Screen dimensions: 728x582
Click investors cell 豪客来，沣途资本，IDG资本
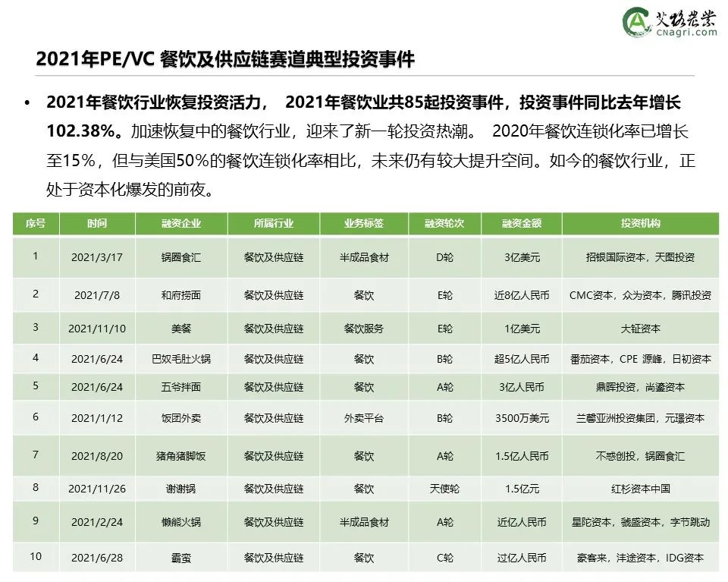coord(641,558)
